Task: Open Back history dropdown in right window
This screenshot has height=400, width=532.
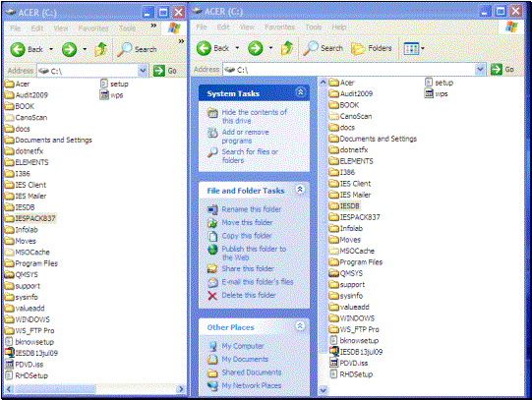Action: tap(237, 48)
